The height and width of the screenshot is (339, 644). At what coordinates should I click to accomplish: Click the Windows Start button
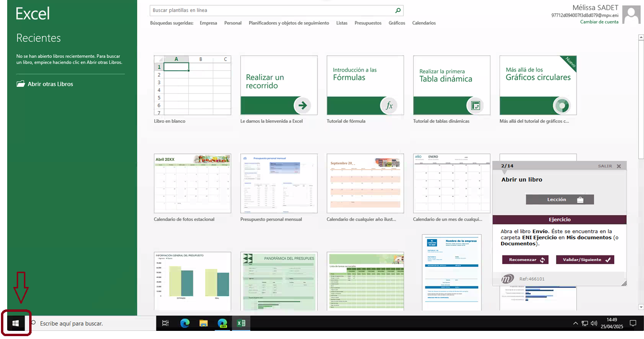16,323
